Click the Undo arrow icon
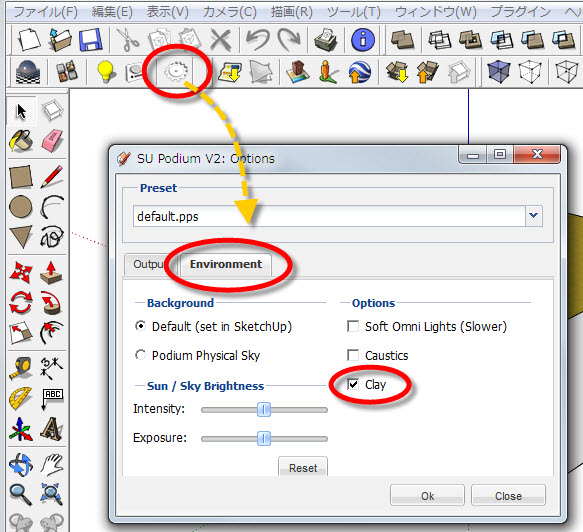The image size is (583, 532). point(257,39)
